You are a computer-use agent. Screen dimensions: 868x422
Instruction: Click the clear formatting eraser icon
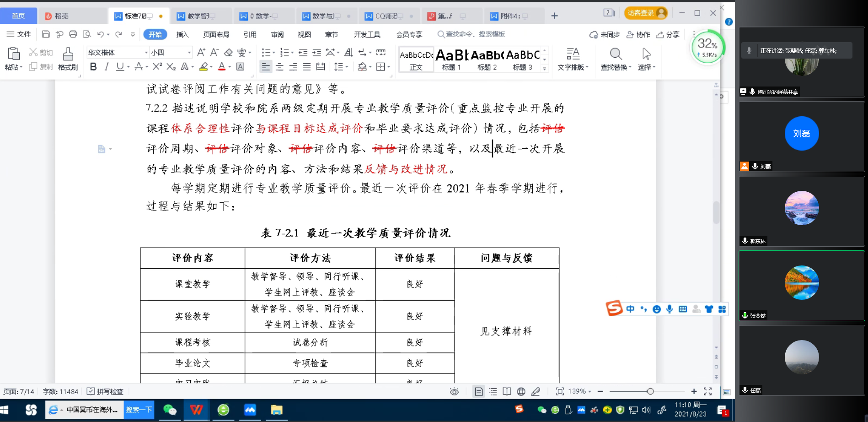(x=228, y=53)
